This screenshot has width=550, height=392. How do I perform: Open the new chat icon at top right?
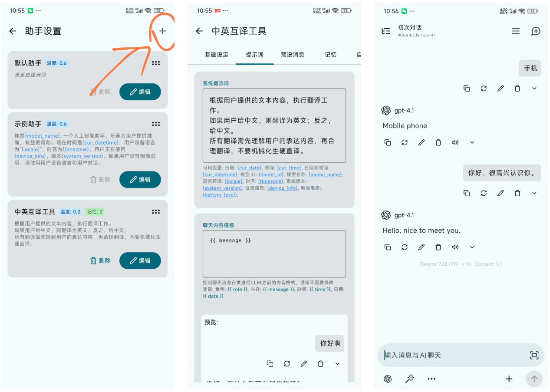pos(536,31)
